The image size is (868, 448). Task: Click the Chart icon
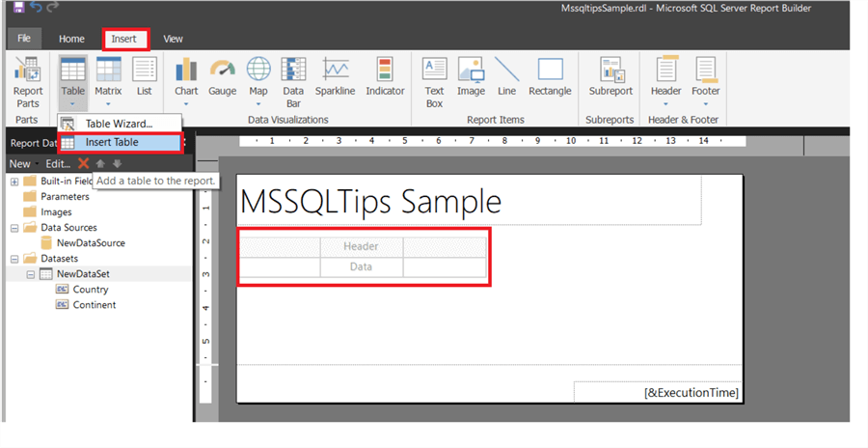(186, 70)
